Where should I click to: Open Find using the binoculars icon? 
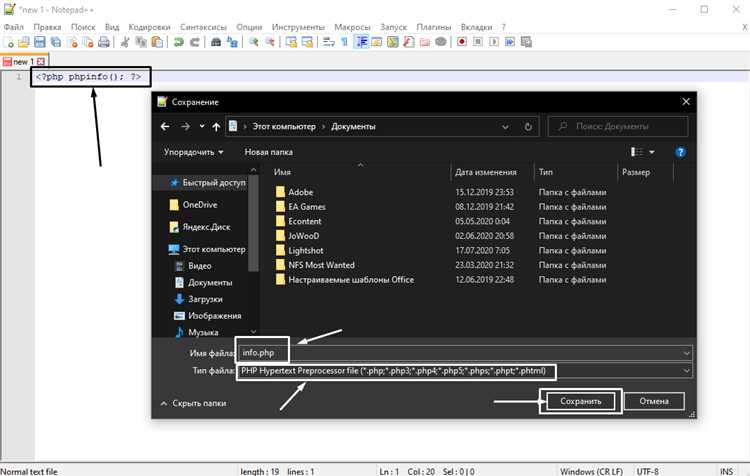[216, 42]
